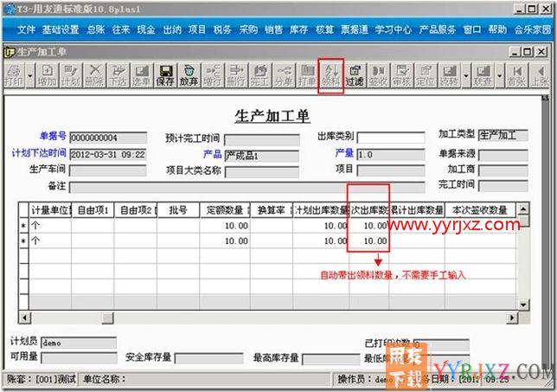Click the 计划 (plan) toolbar icon
The width and height of the screenshot is (557, 392).
pos(71,75)
